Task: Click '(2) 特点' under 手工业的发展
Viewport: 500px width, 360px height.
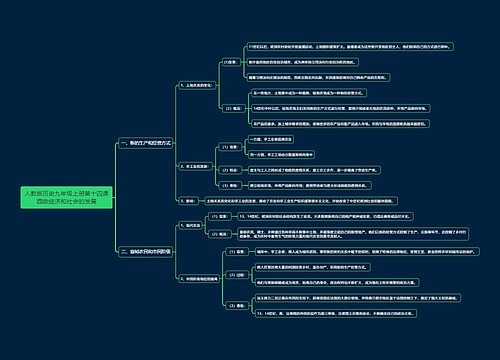Action: click(230, 170)
